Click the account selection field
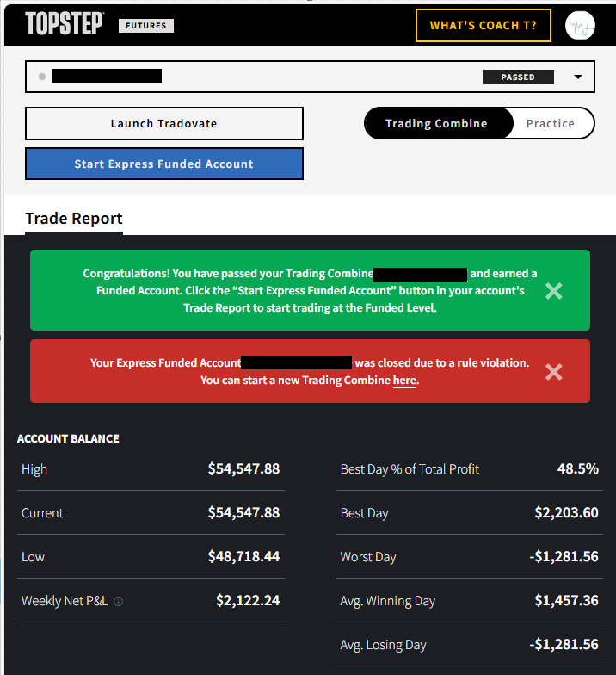The image size is (616, 675). (x=310, y=77)
